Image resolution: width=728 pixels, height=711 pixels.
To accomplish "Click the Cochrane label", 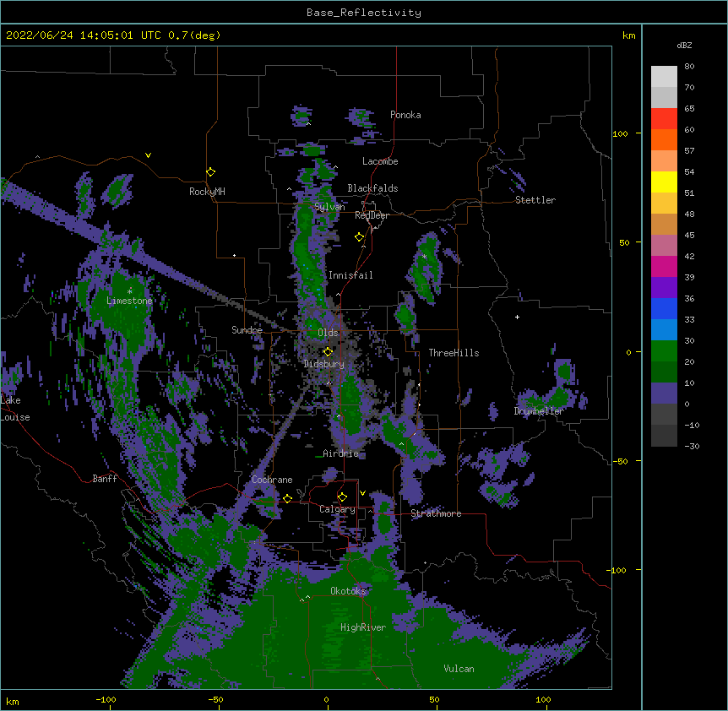I will 272,480.
